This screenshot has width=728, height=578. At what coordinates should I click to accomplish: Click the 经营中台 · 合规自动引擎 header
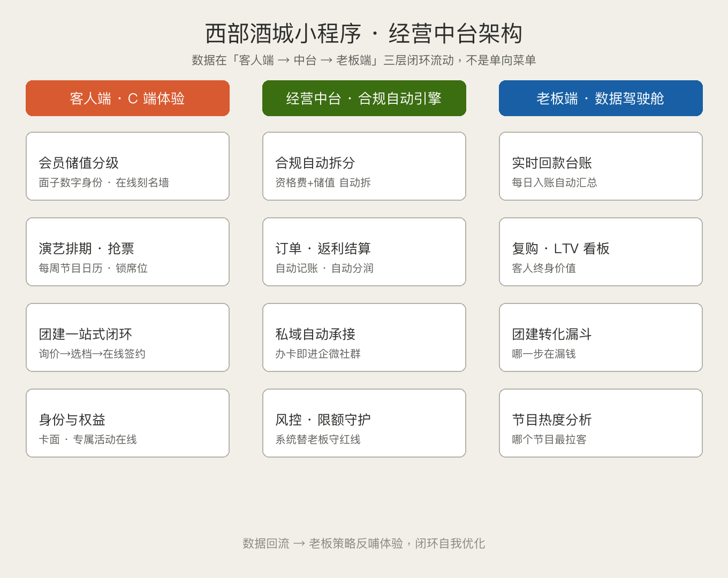tap(364, 98)
